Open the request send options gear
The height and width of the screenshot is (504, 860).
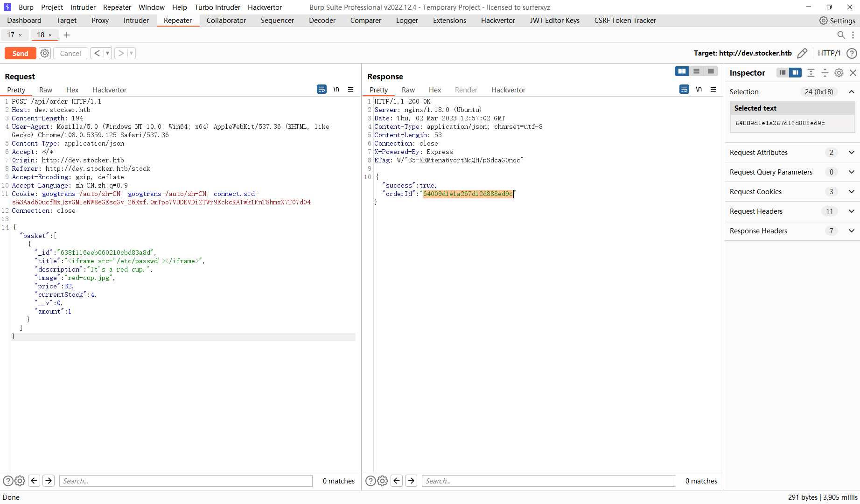(x=45, y=53)
